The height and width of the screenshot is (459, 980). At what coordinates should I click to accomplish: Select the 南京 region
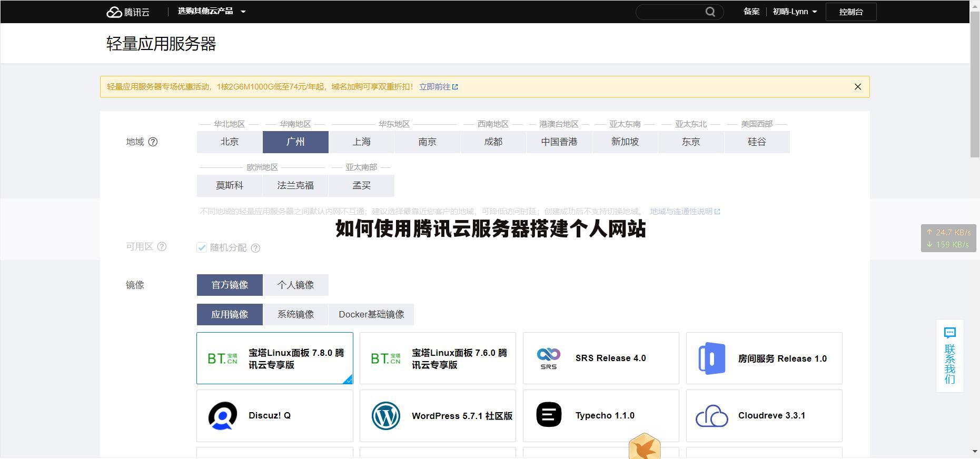tap(427, 142)
